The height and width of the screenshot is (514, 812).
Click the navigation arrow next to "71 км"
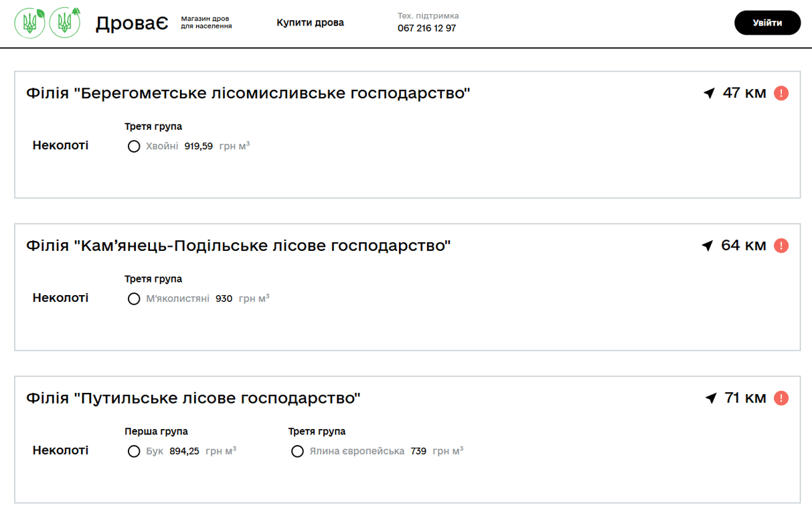pos(710,397)
